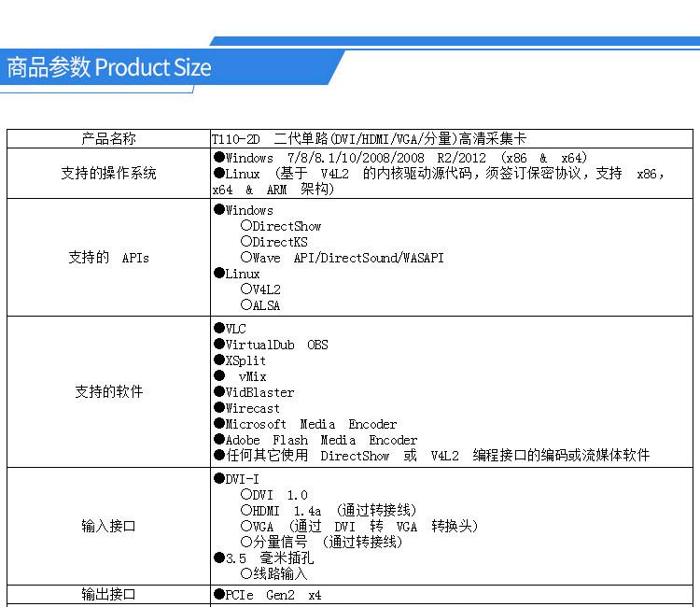Click the 'Windows 7/8/8.1/10/2008' OS line
The image size is (700, 607).
click(x=400, y=158)
